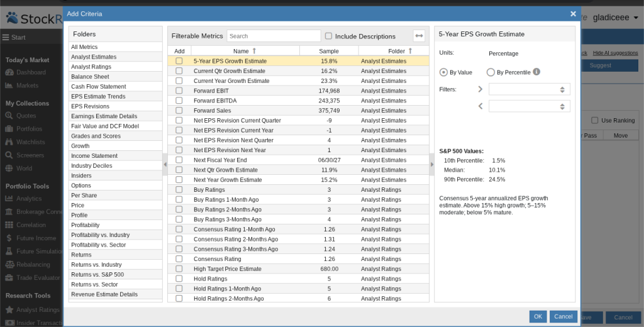The width and height of the screenshot is (644, 327).
Task: Collapse the details panel with right arrow
Action: click(x=431, y=164)
